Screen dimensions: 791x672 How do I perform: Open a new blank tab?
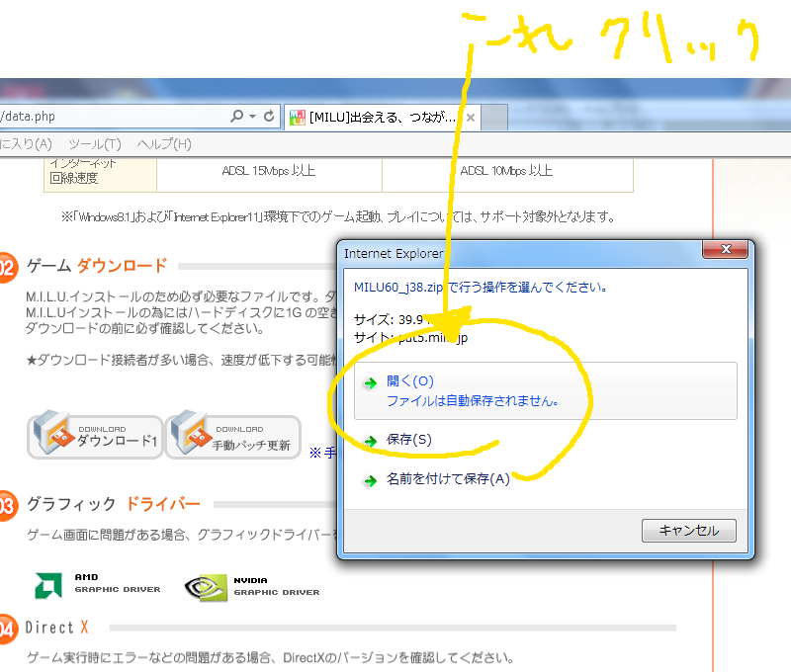(x=495, y=118)
